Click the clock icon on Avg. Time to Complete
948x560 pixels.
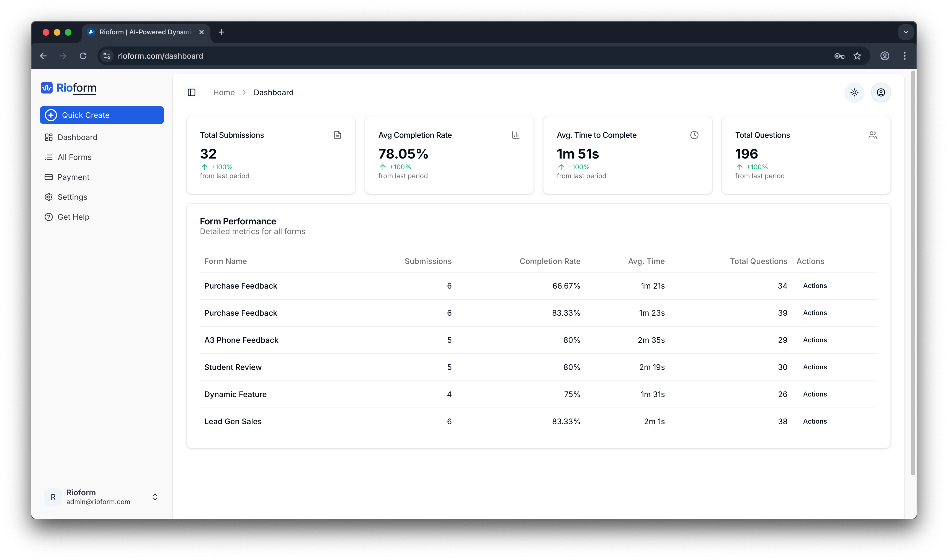coord(694,135)
